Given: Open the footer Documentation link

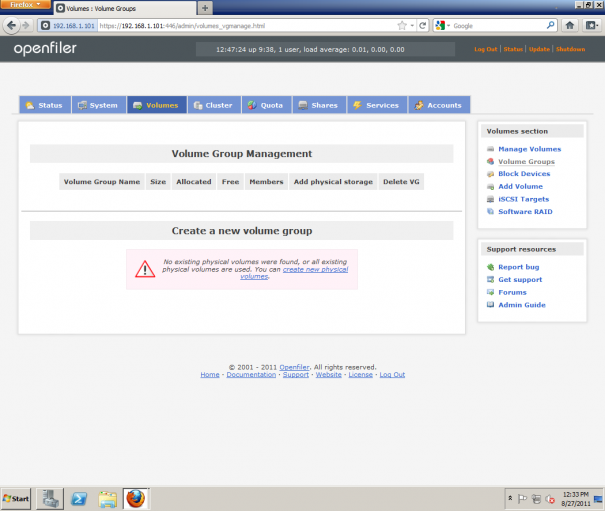Looking at the screenshot, I should click(x=251, y=375).
